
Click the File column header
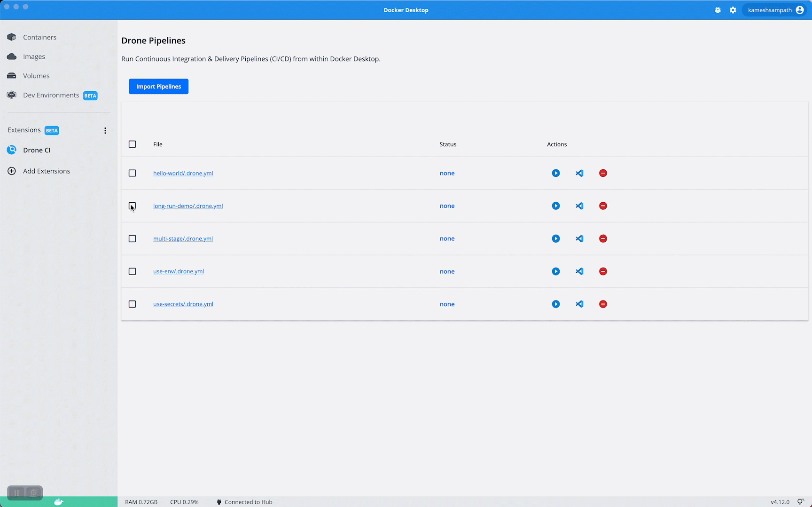[x=158, y=144]
